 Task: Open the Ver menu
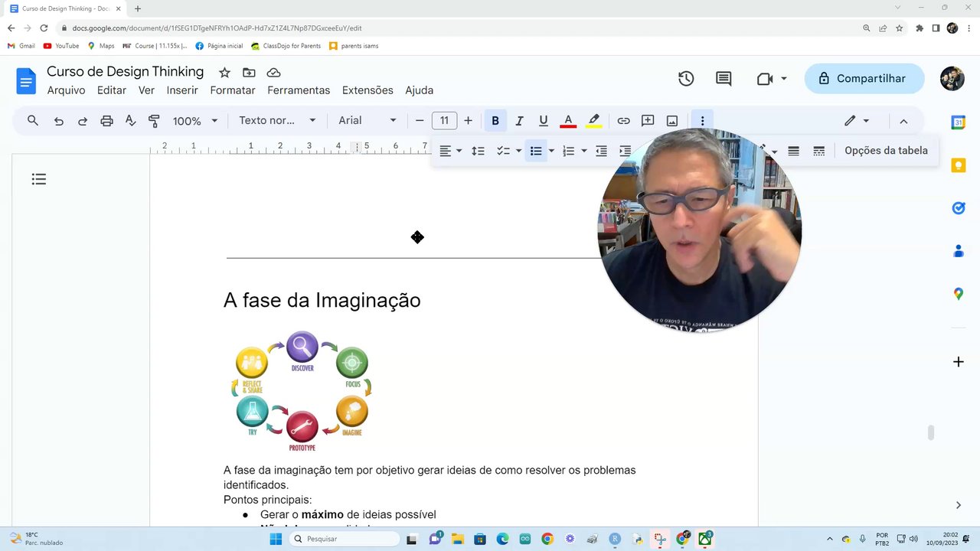coord(146,90)
